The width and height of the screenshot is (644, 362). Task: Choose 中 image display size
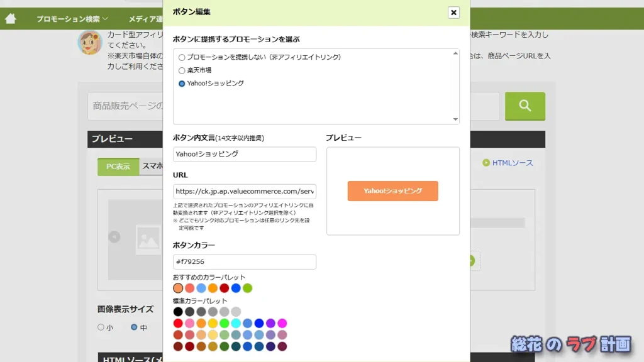tap(134, 327)
